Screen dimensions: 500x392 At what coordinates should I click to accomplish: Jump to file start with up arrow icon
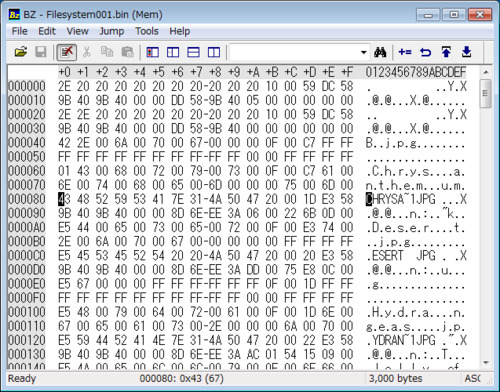point(446,52)
